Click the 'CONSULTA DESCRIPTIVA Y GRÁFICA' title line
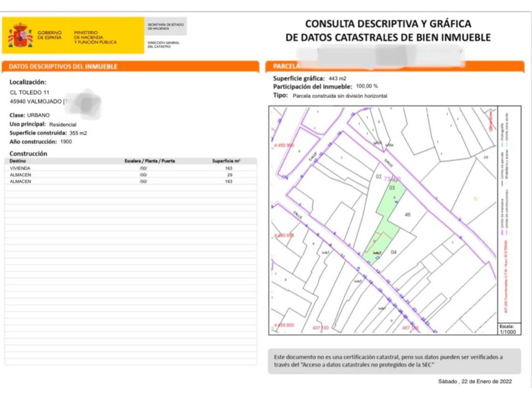The height and width of the screenshot is (399, 532). 388,24
